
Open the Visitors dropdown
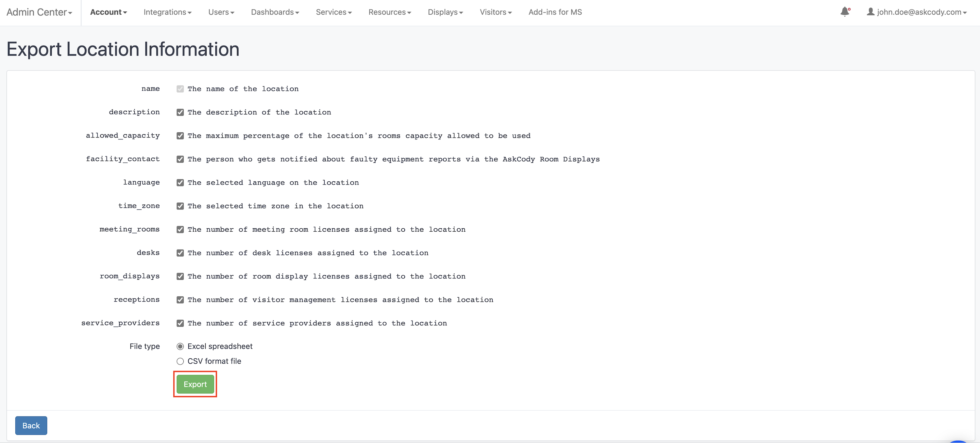click(x=495, y=12)
